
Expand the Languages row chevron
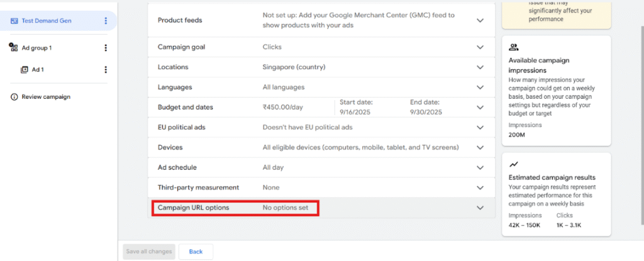pos(480,87)
